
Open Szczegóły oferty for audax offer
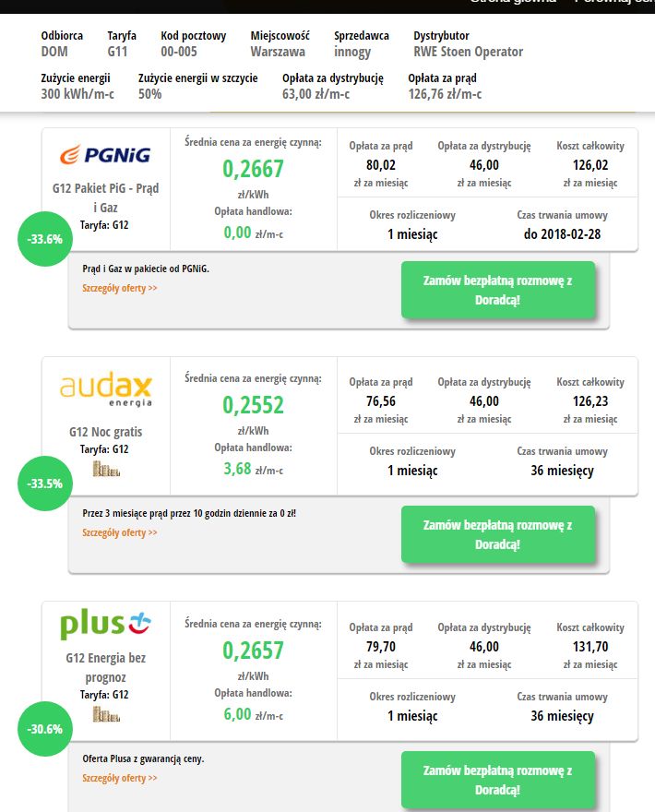tap(120, 532)
